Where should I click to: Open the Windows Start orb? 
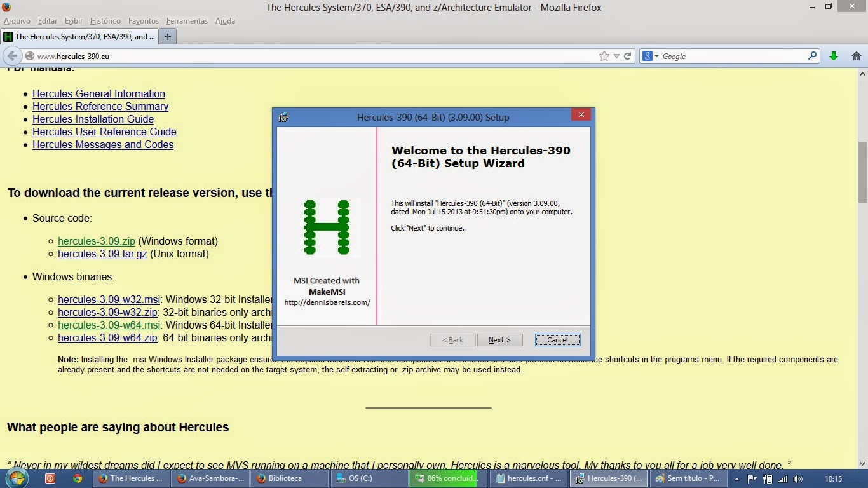(17, 478)
